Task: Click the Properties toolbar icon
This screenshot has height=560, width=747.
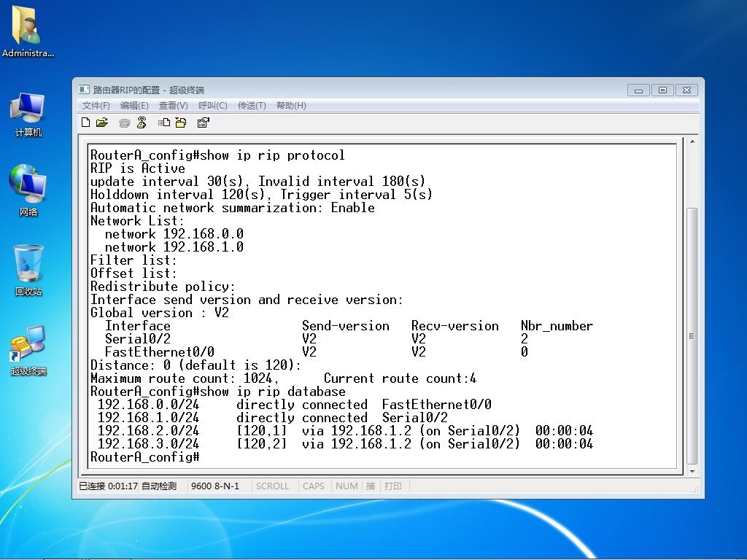Action: coord(203,122)
